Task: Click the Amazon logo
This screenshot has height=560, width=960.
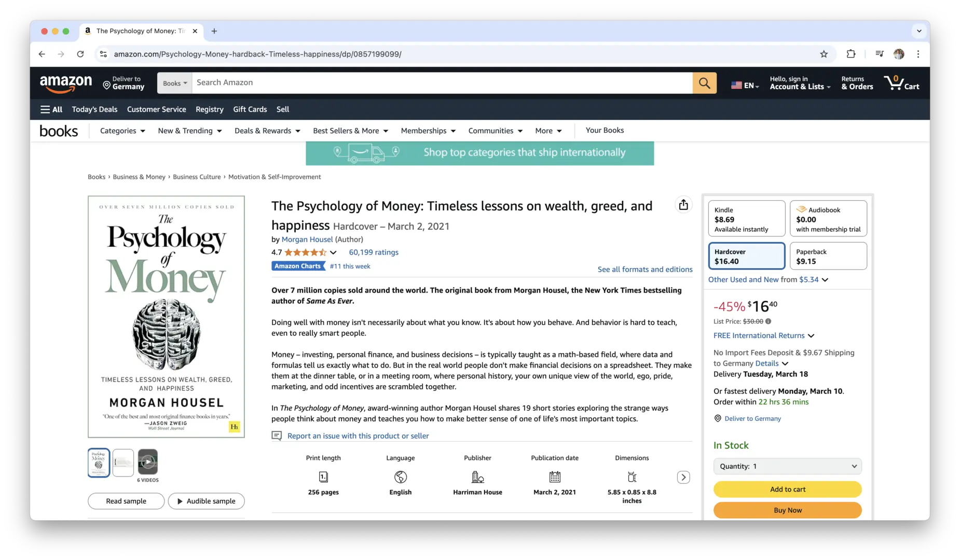Action: (x=66, y=83)
